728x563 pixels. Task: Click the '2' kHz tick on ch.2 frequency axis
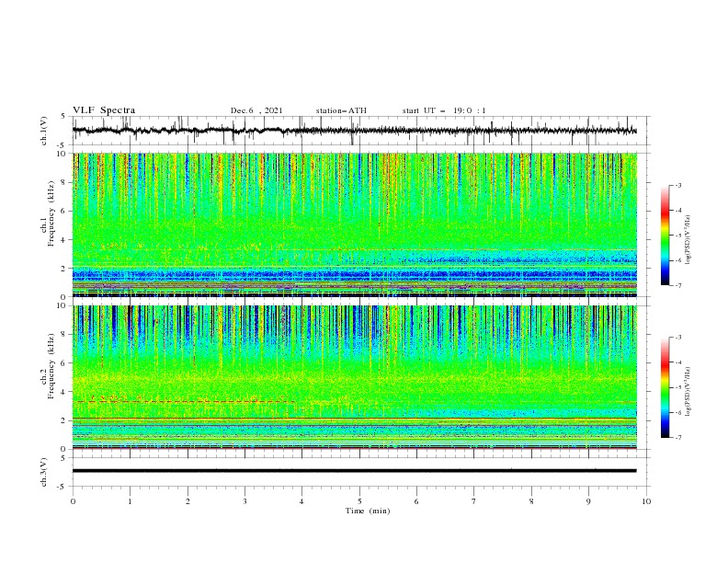[x=64, y=420]
